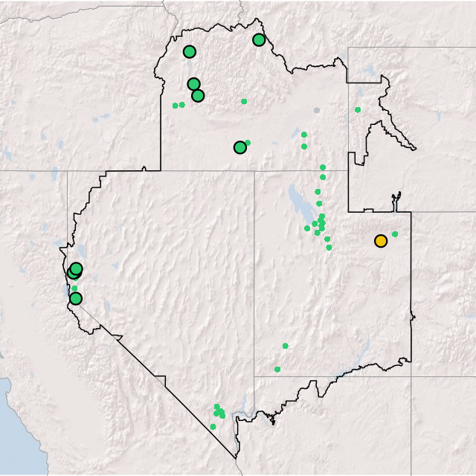Select the upper of the two small southern-central dots

point(285,346)
